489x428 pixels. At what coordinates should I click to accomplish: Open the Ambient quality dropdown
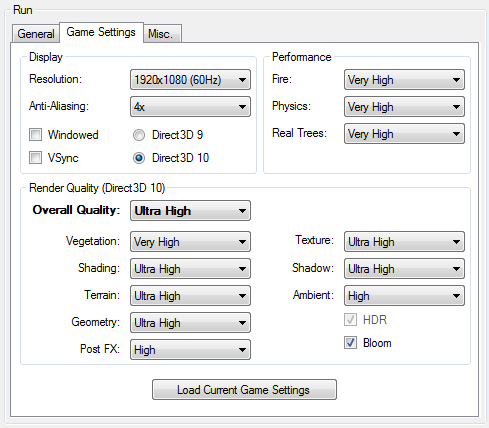pos(404,296)
